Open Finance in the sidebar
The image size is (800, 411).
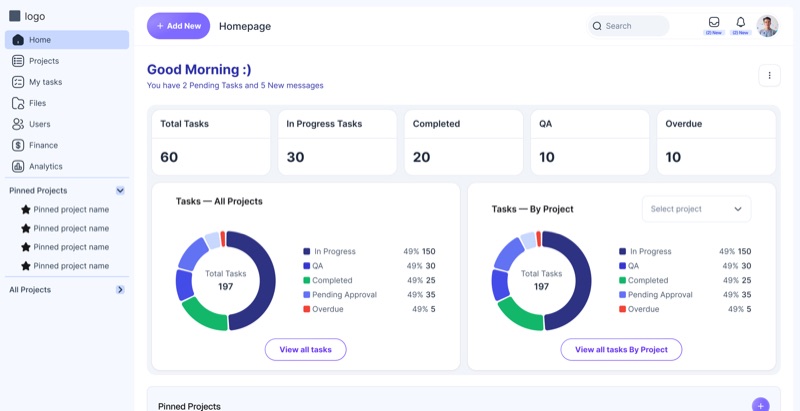pyautogui.click(x=67, y=145)
